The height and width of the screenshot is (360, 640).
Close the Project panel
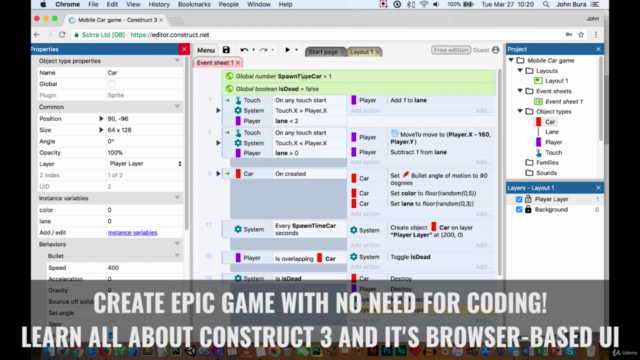(598, 49)
